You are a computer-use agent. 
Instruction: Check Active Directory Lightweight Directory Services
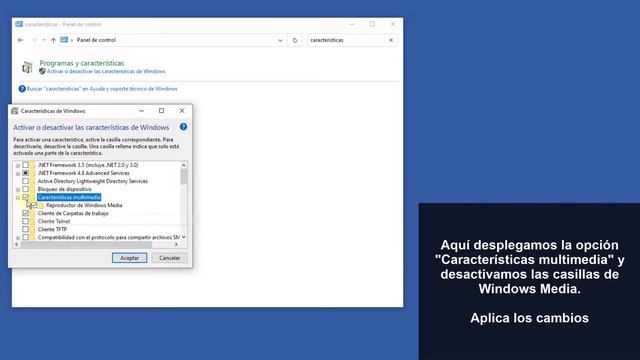[25, 181]
